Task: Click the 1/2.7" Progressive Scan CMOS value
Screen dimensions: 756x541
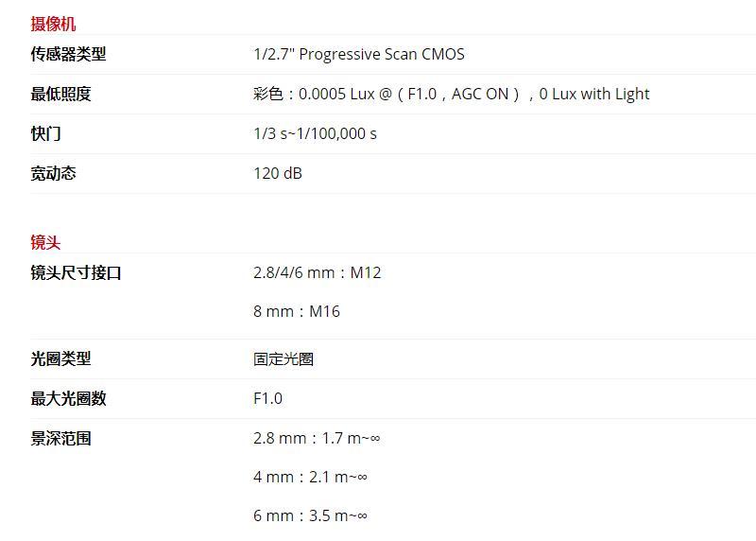Action: (359, 54)
